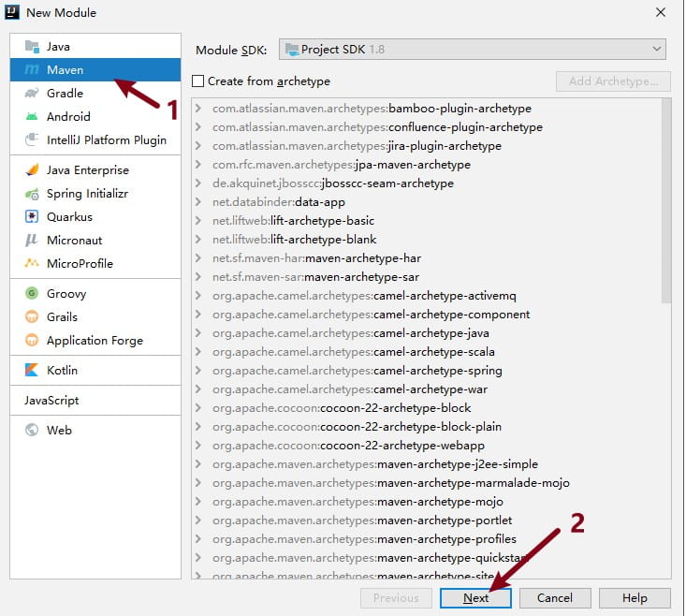Viewport: 686px width, 616px height.
Task: Select cocoon-22-archetype-webapp row
Action: (427, 446)
